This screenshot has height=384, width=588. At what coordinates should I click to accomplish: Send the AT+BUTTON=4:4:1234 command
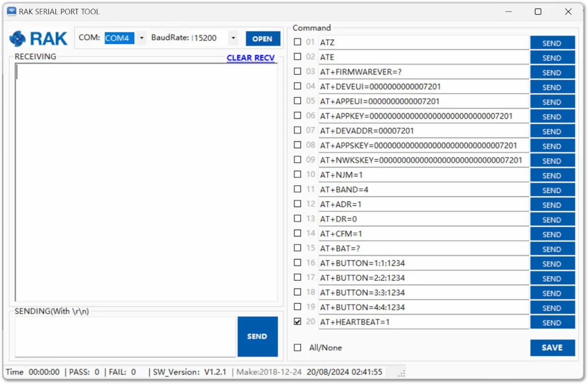point(552,308)
